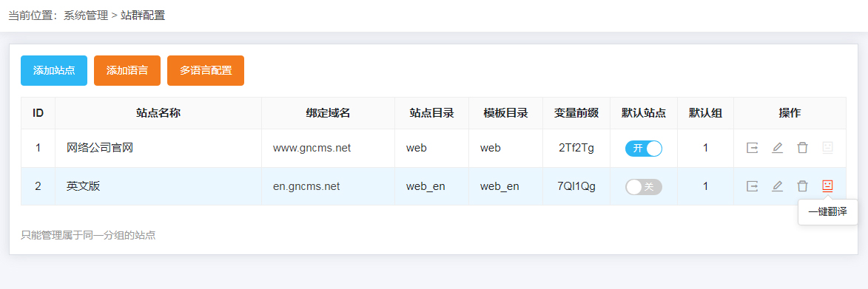Click the 站点名称 column header
The width and height of the screenshot is (868, 289).
pyautogui.click(x=158, y=113)
